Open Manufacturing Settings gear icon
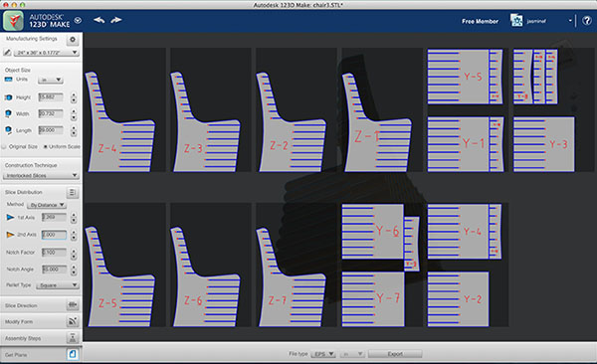The image size is (597, 364). (x=73, y=39)
